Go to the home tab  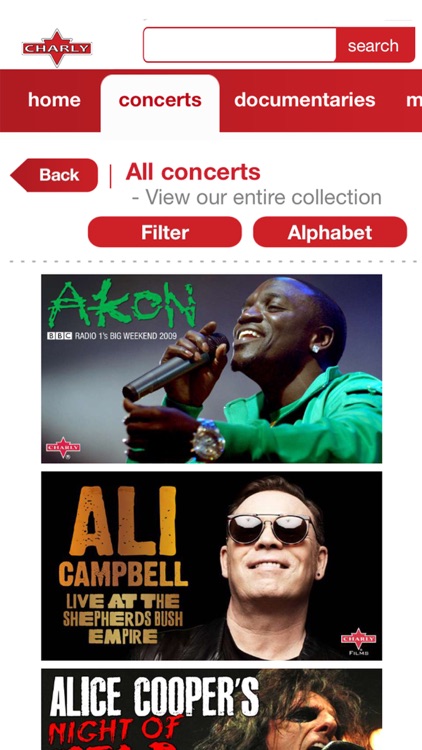54,100
